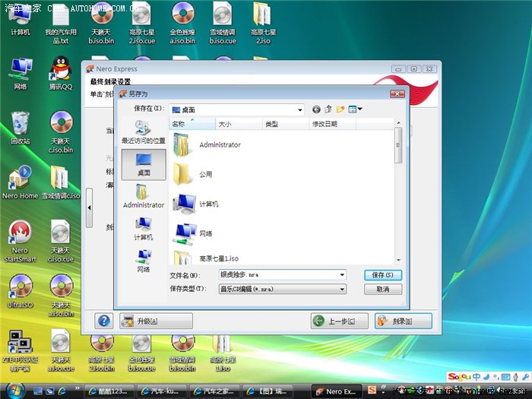This screenshot has height=399, width=532.
Task: Select 金色辉煌a.iso.bin desktop icon
Action: coord(182,24)
